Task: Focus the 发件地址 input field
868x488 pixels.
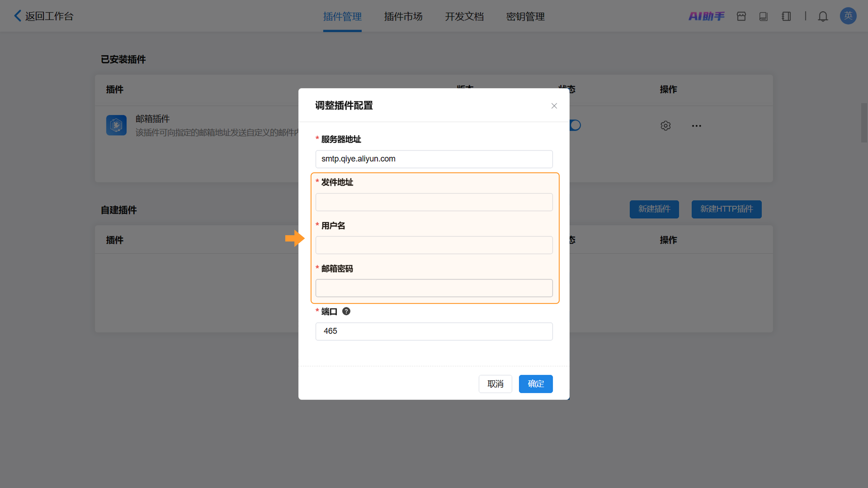Action: [434, 202]
